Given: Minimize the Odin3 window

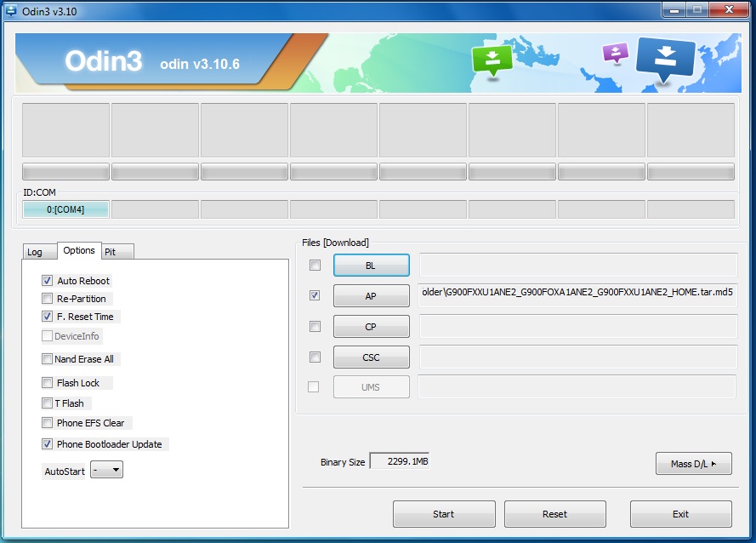Looking at the screenshot, I should pyautogui.click(x=674, y=9).
